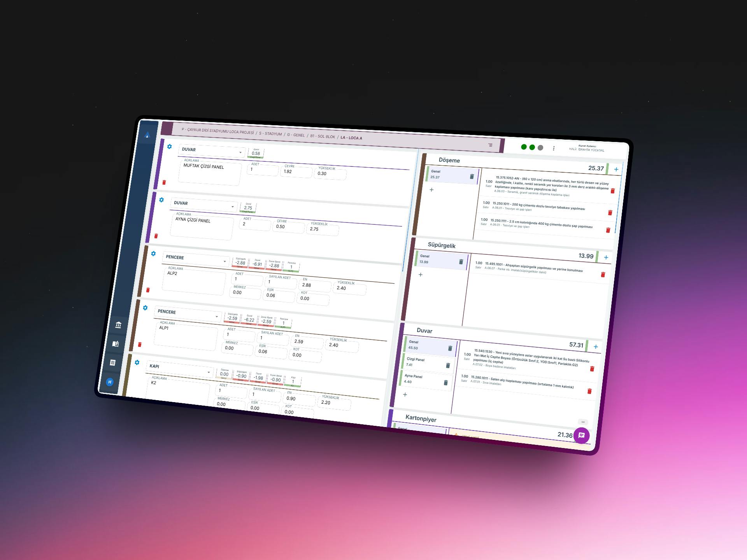Delete the Çizgi Panel group under Duvar
Image resolution: width=747 pixels, height=560 pixels.
coord(448,366)
